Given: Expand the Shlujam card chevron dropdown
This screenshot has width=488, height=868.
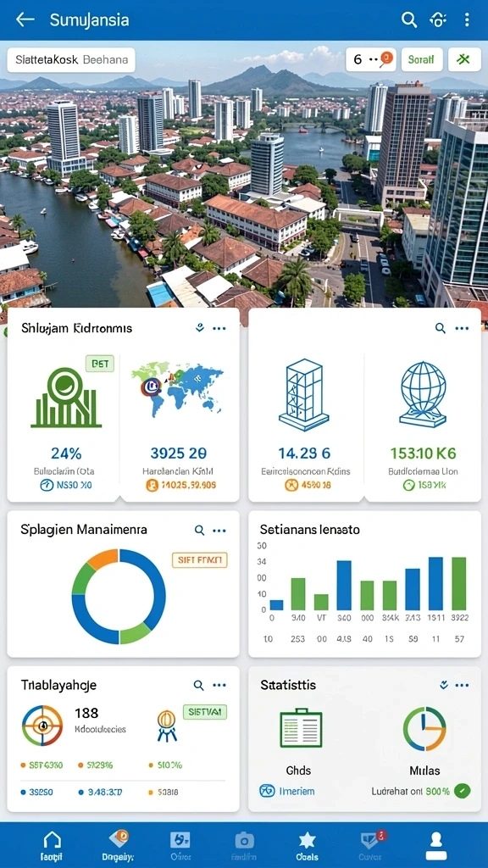Looking at the screenshot, I should click(200, 328).
